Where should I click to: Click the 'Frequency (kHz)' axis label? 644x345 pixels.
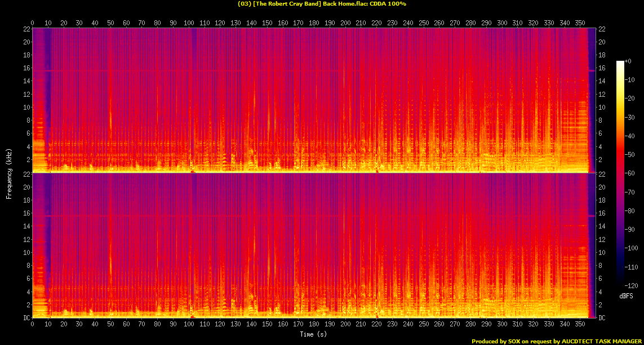coord(9,172)
